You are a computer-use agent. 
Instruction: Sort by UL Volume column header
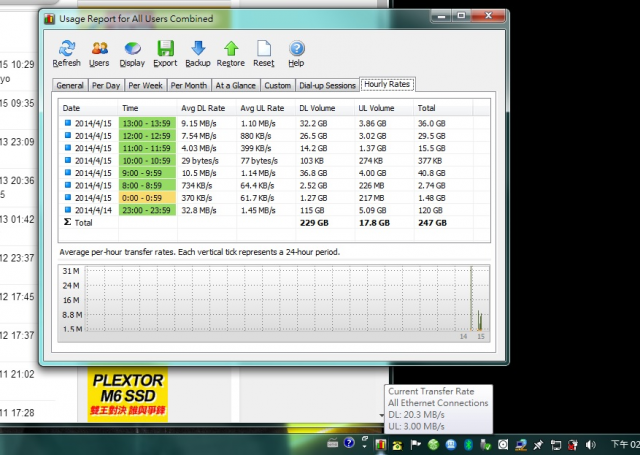pos(384,108)
